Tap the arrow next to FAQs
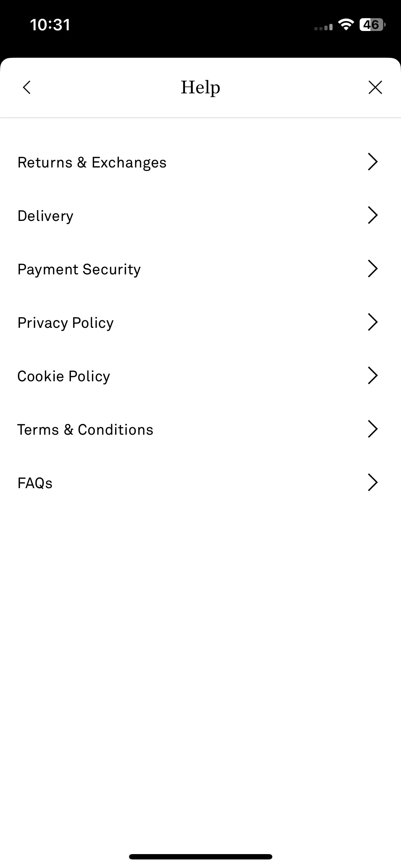Viewport: 401px width, 868px height. pos(372,482)
